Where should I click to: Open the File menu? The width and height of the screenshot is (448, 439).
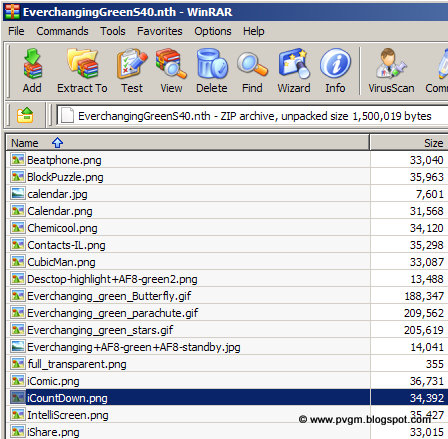pyautogui.click(x=16, y=31)
